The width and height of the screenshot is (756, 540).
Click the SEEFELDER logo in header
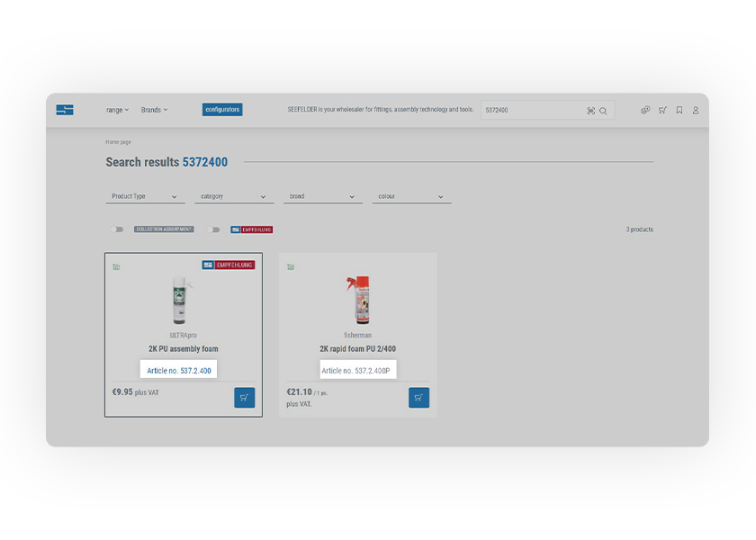65,110
